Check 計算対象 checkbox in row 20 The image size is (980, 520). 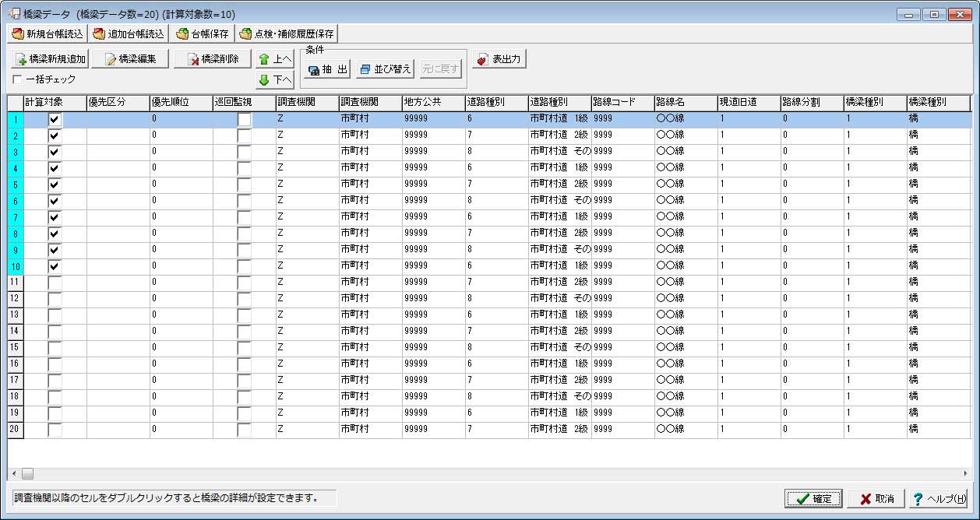point(55,430)
